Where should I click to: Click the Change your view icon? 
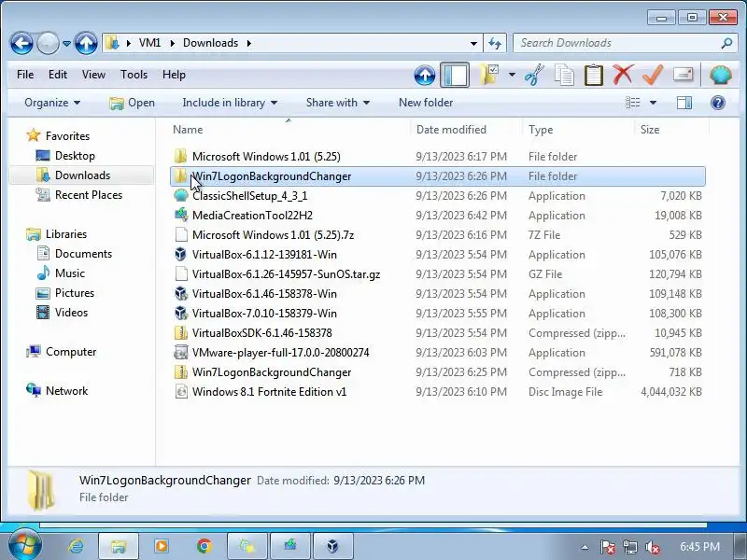click(633, 103)
